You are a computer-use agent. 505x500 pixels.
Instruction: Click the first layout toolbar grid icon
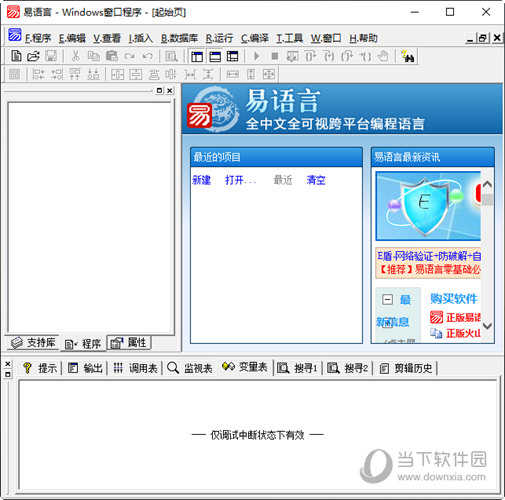pyautogui.click(x=14, y=74)
